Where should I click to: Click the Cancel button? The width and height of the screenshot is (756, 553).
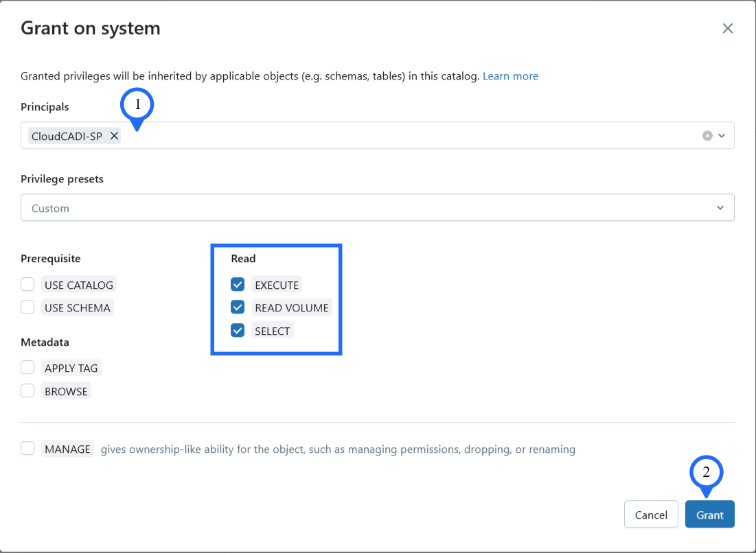650,515
